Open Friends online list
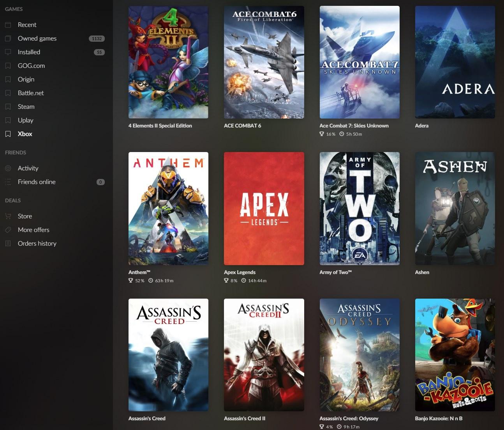The width and height of the screenshot is (504, 430). tap(37, 182)
